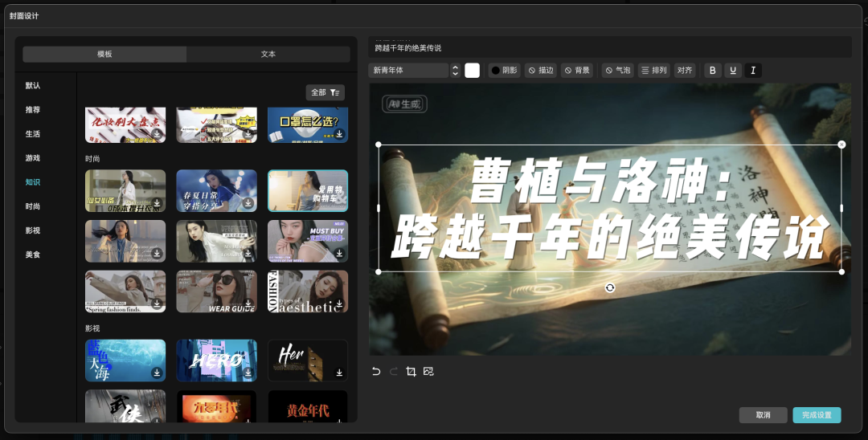Select the 默认 category
The height and width of the screenshot is (440, 868).
[x=33, y=85]
